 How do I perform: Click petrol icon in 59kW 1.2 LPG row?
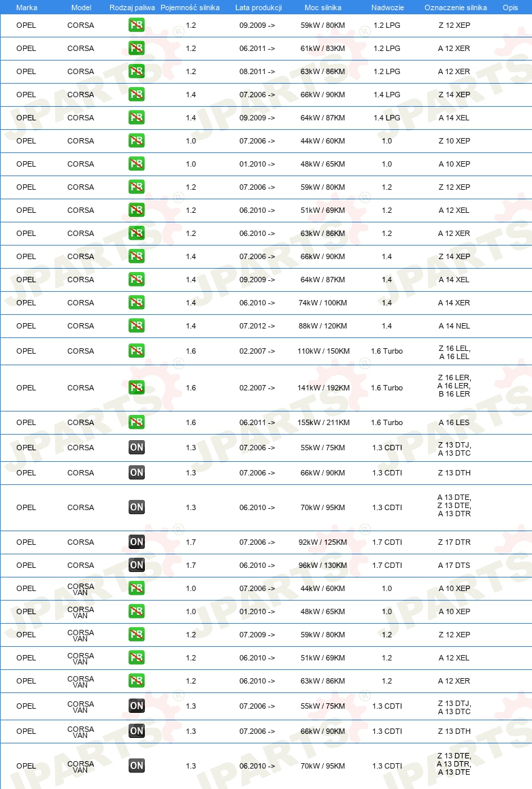(136, 25)
